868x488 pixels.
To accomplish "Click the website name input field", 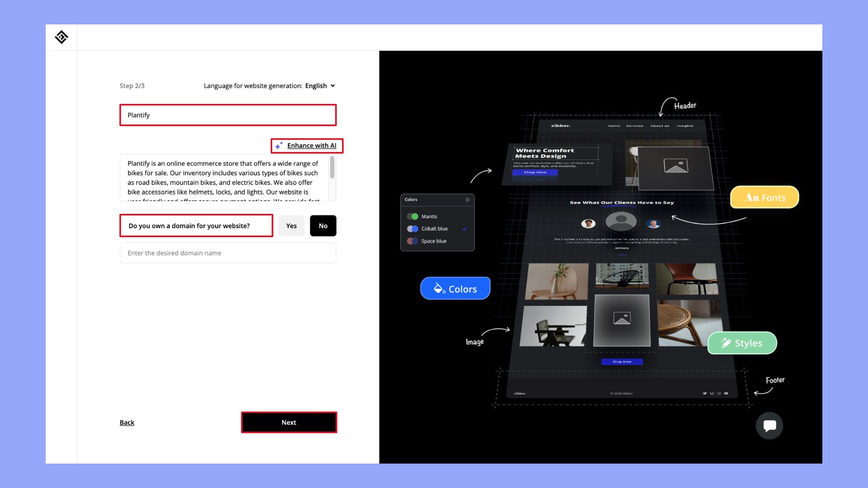I will pyautogui.click(x=228, y=114).
